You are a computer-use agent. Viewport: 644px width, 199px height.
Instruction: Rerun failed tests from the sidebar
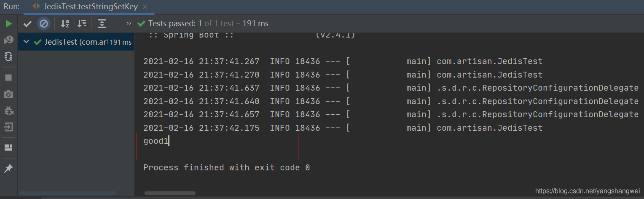tap(8, 40)
